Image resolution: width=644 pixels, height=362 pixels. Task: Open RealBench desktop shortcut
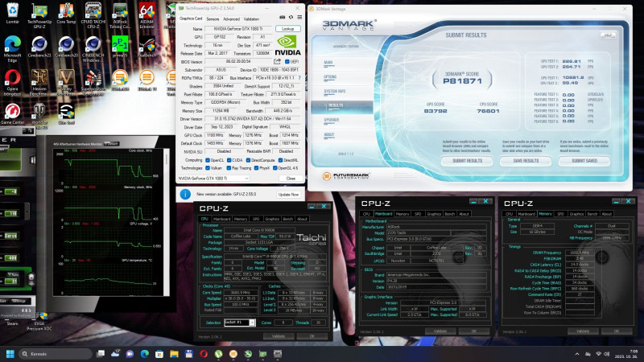(x=147, y=47)
